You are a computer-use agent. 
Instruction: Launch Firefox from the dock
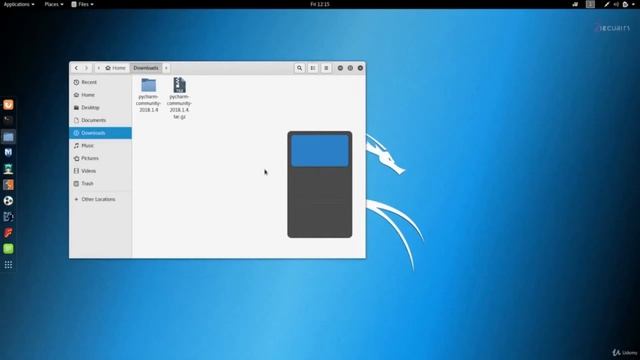8,105
